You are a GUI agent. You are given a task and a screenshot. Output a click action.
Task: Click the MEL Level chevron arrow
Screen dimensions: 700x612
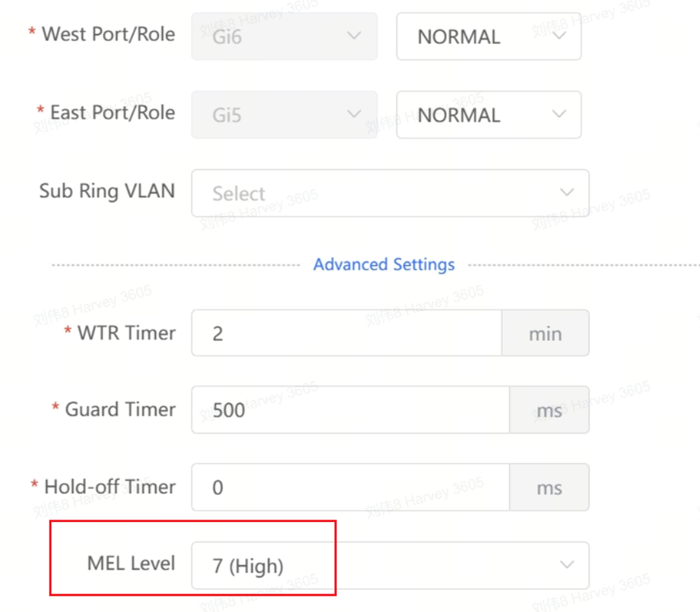coord(567,565)
